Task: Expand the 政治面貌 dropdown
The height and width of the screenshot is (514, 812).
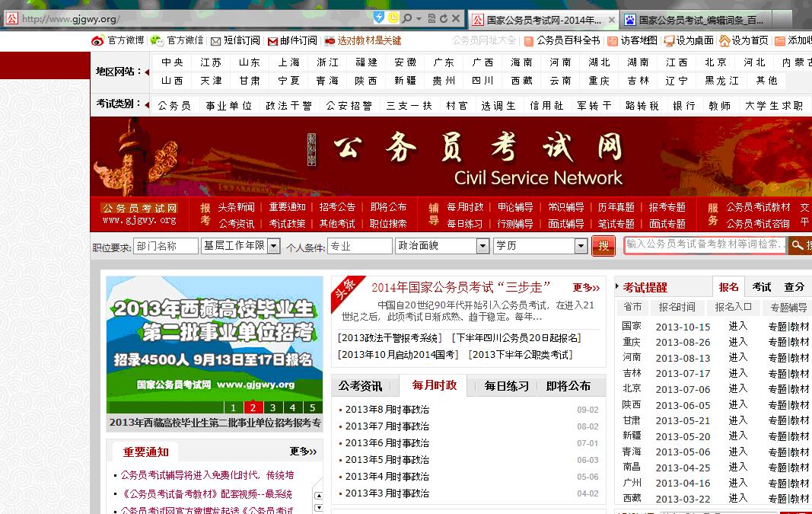Action: [485, 245]
